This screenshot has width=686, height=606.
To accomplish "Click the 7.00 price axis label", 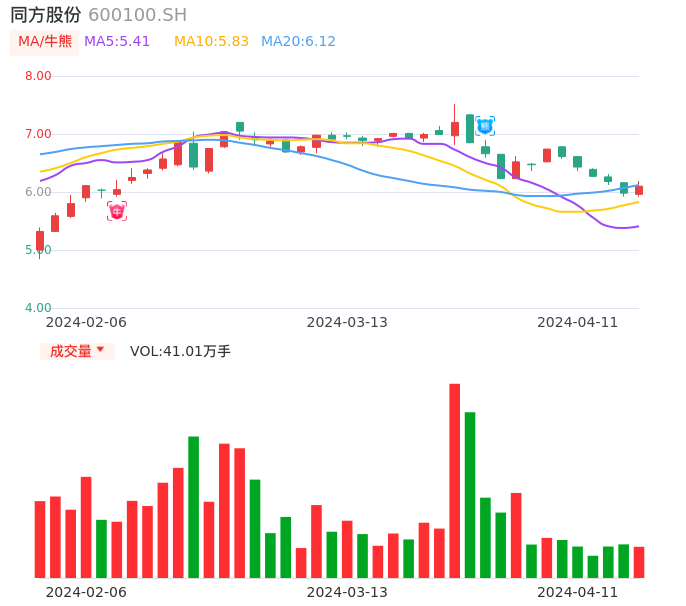I will [x=38, y=134].
